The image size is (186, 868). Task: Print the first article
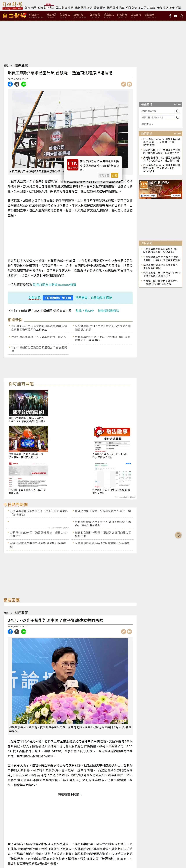[x=130, y=84]
